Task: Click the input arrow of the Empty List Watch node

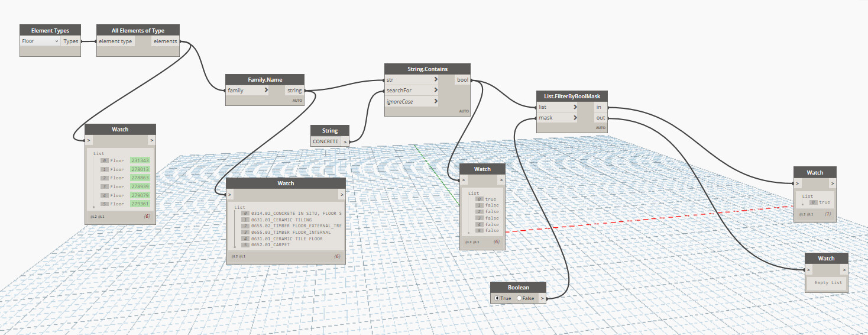Action: coord(809,269)
